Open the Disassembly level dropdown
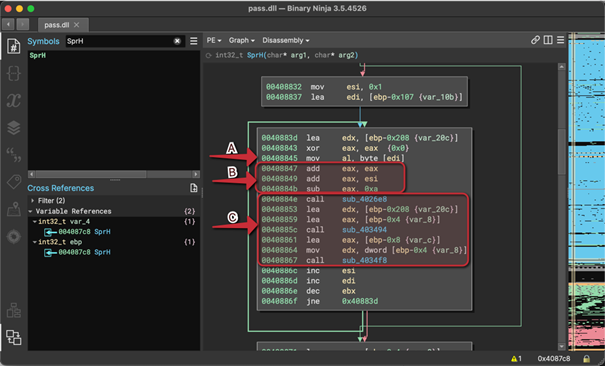 pyautogui.click(x=286, y=40)
